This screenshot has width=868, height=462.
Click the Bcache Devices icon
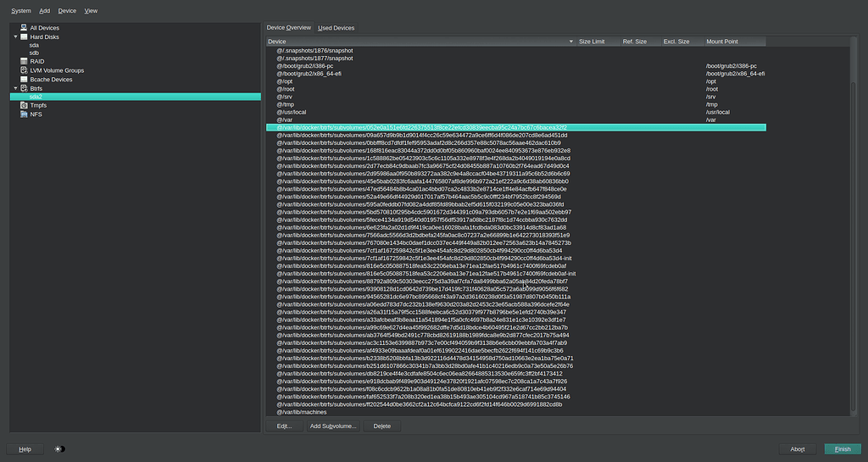24,79
